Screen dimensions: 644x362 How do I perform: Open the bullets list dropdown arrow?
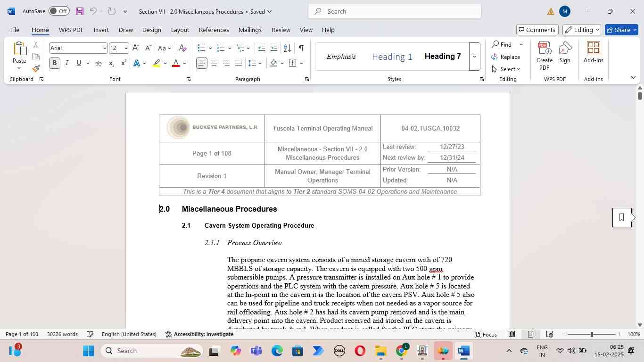pyautogui.click(x=210, y=48)
